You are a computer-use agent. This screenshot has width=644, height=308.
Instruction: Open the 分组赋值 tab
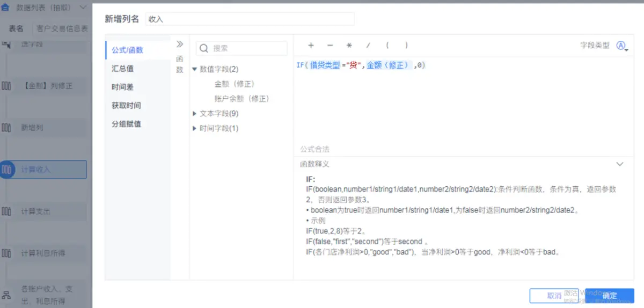tap(126, 124)
